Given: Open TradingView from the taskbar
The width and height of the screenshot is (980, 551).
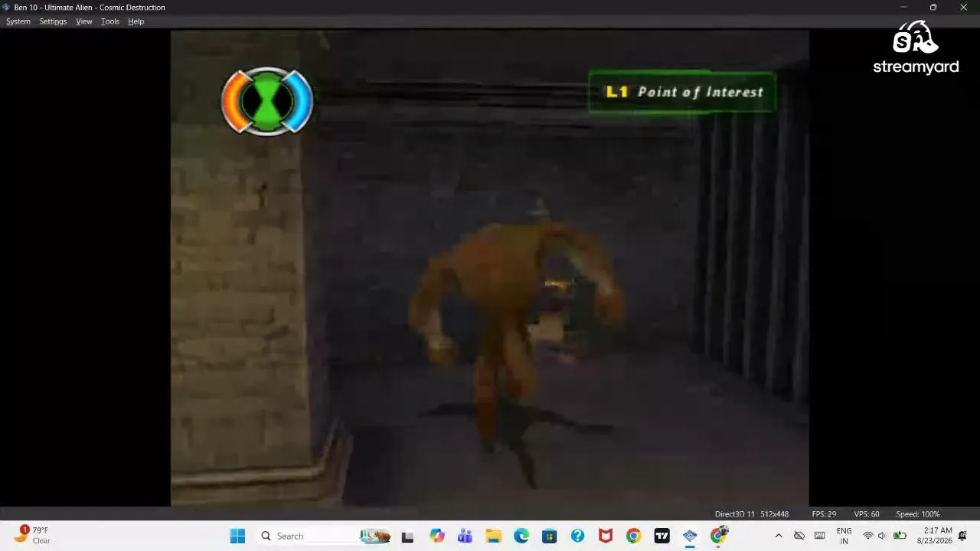Looking at the screenshot, I should [x=661, y=536].
